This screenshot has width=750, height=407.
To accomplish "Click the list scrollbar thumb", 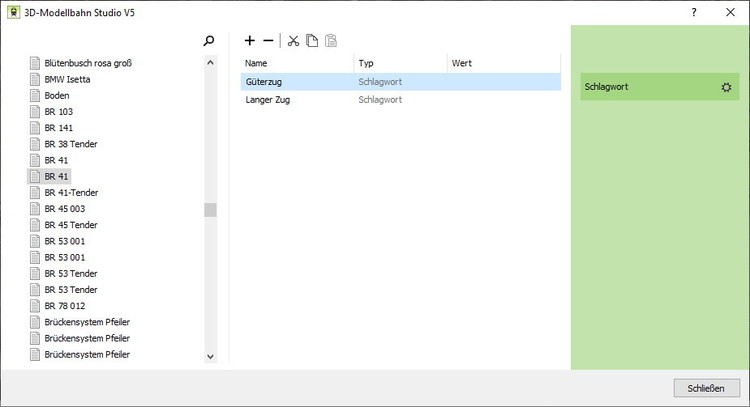I will point(210,209).
